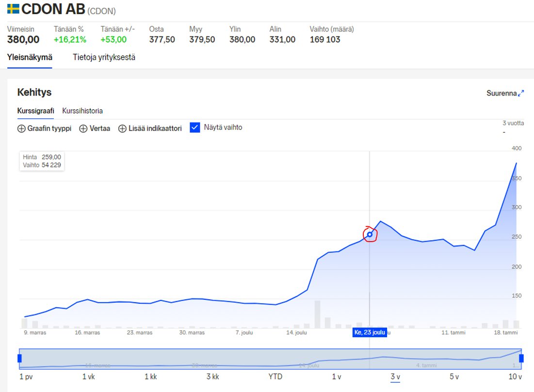534x392 pixels.
Task: Click the Vaihto value 169 103
Action: tap(325, 39)
